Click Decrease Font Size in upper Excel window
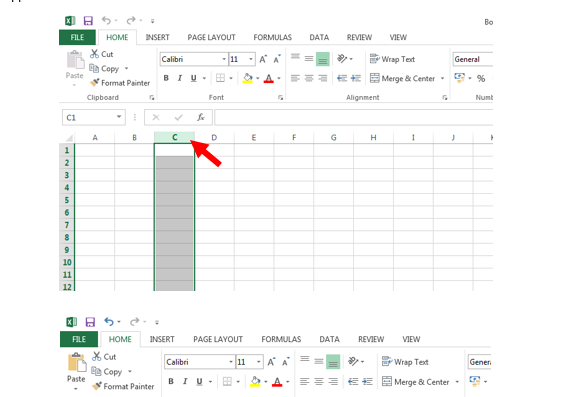Screen dimensions: 576x397 click(x=277, y=59)
